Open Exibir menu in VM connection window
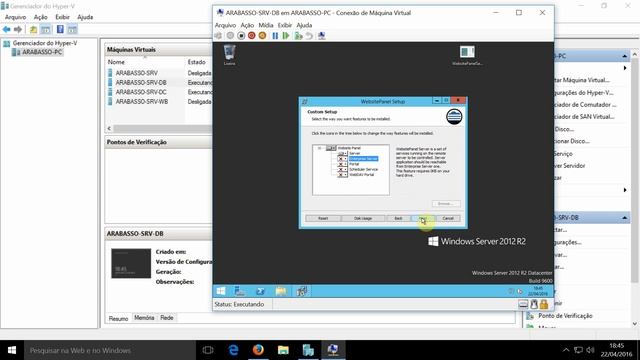 pos(285,25)
